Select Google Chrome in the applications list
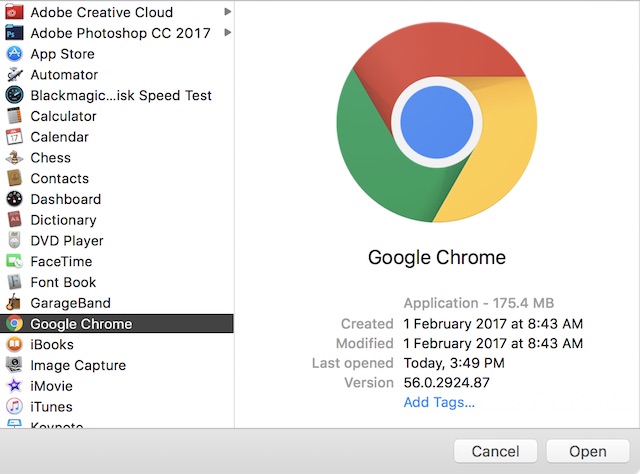Image resolution: width=640 pixels, height=474 pixels. (x=117, y=323)
